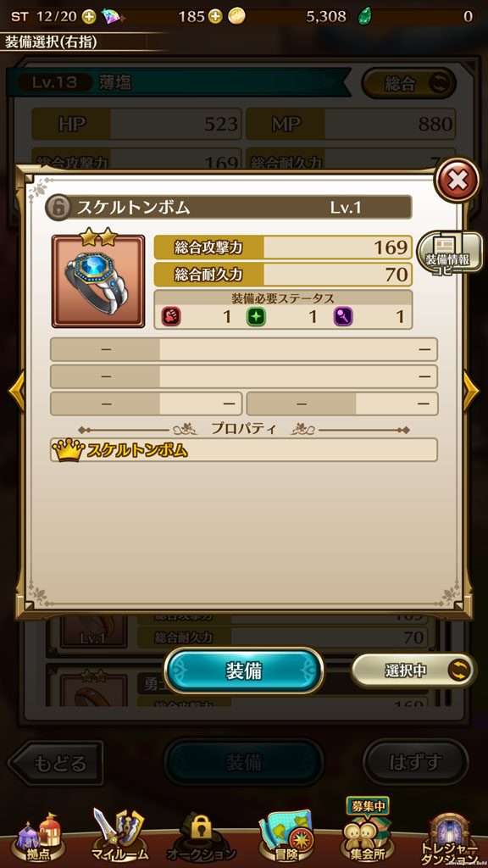This screenshot has width=488, height=868.
Task: Open 冒険 adventure map icon
Action: (x=286, y=837)
